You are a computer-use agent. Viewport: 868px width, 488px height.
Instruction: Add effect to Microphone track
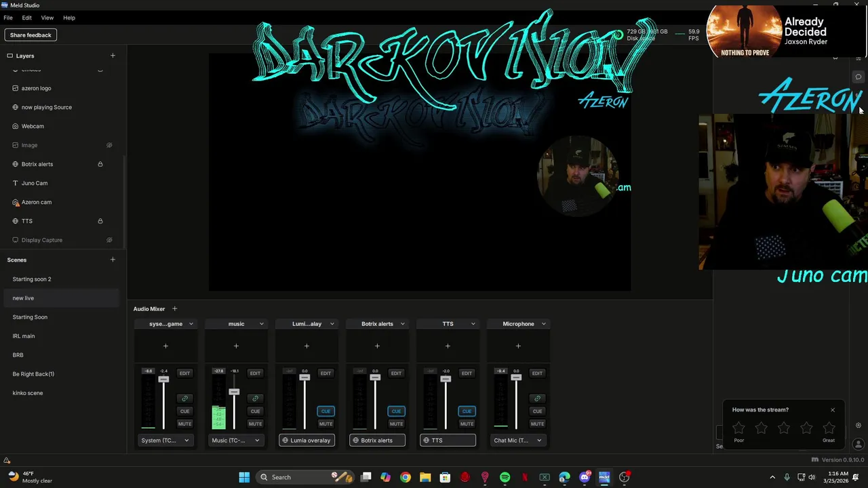[518, 346]
